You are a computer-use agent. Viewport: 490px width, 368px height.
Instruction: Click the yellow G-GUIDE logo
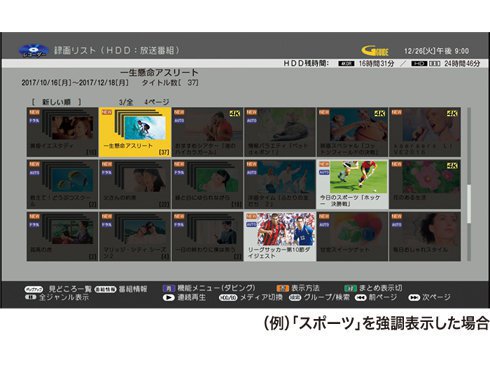pos(375,51)
